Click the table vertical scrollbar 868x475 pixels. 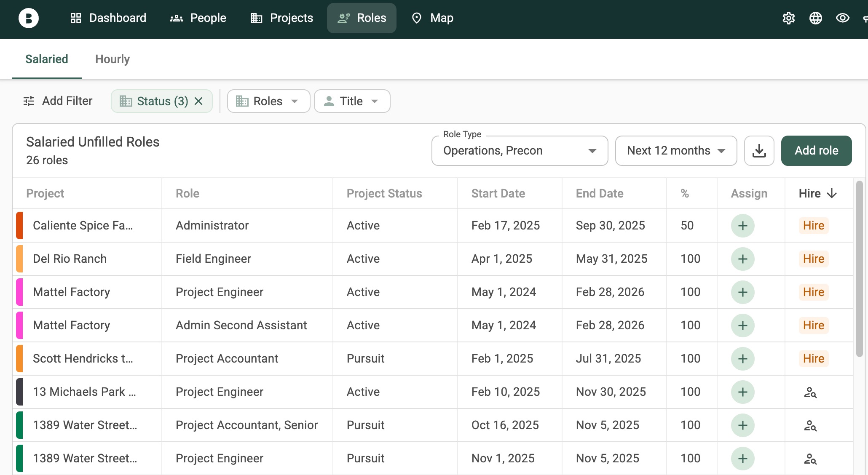pos(860,270)
